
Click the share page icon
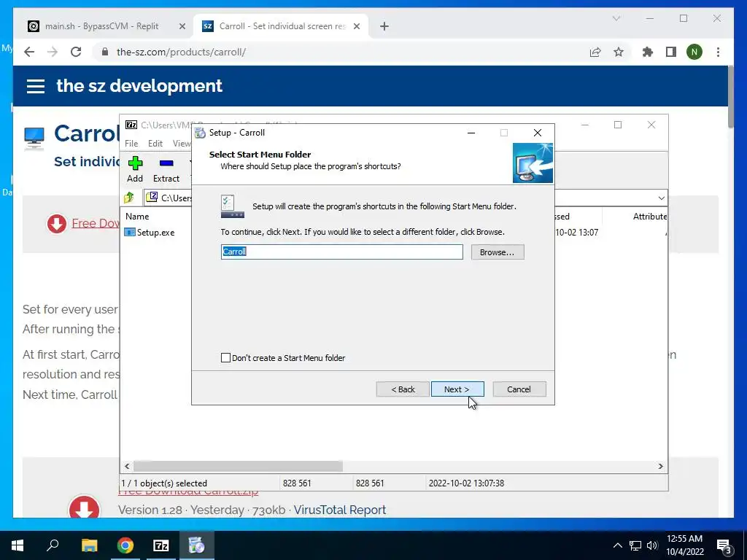point(595,52)
